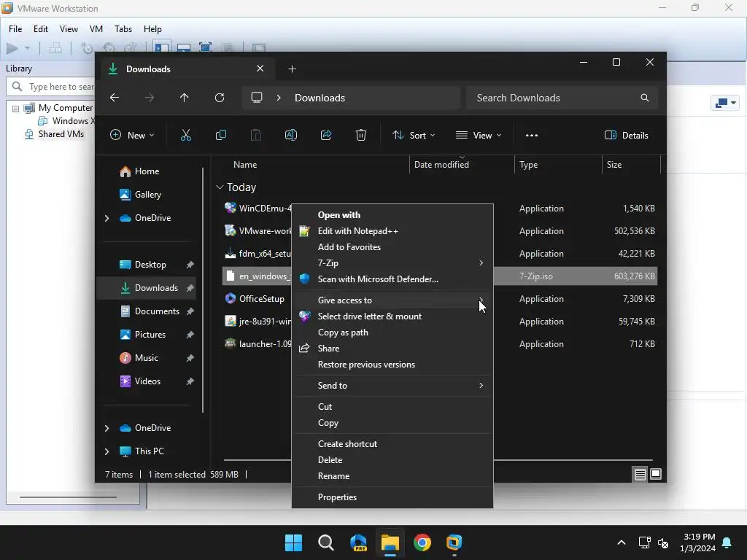Collapse My Computer tree in VMware Library
The image size is (747, 560).
(16, 109)
